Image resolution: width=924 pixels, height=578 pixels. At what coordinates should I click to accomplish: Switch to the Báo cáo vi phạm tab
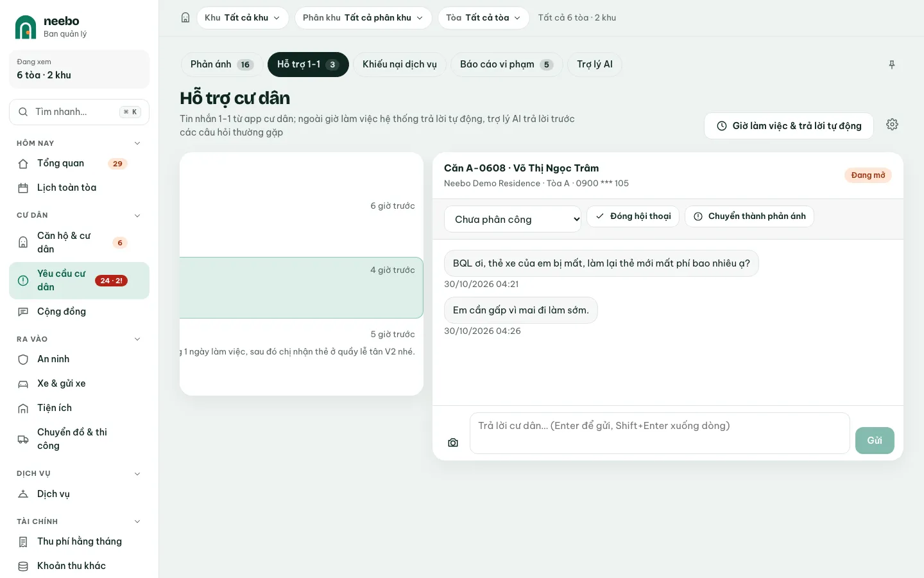tap(507, 64)
